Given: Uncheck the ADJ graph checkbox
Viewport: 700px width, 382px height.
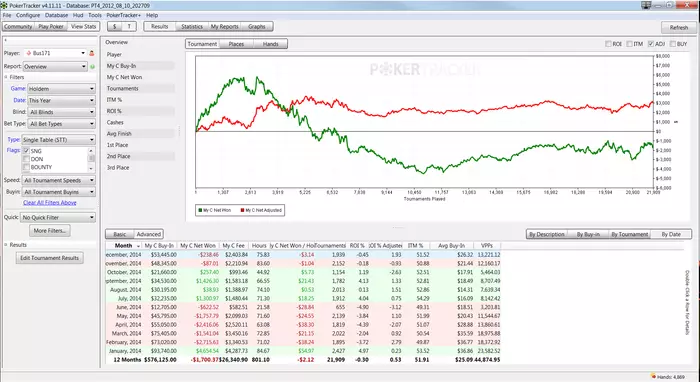Looking at the screenshot, I should point(651,44).
